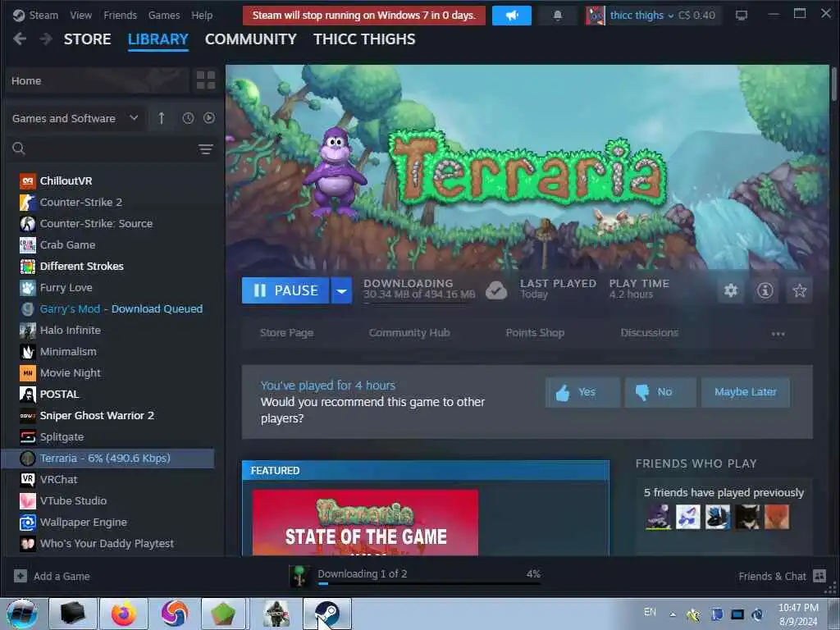Click Add a Game
840x630 pixels.
click(x=52, y=577)
